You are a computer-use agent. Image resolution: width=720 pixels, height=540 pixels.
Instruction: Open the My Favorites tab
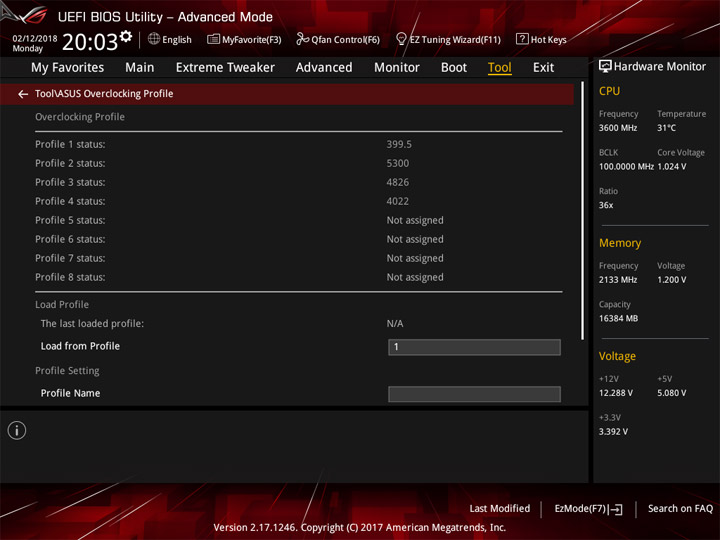click(x=68, y=68)
